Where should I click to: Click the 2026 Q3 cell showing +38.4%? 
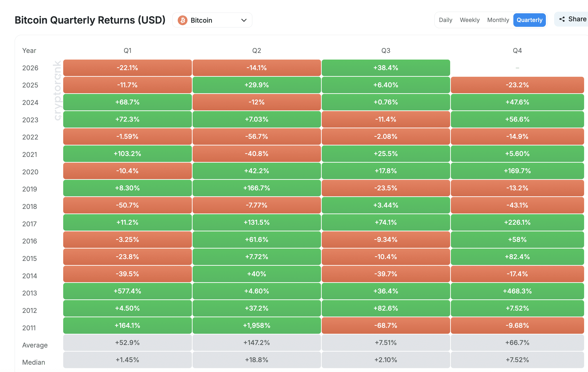[x=386, y=68]
